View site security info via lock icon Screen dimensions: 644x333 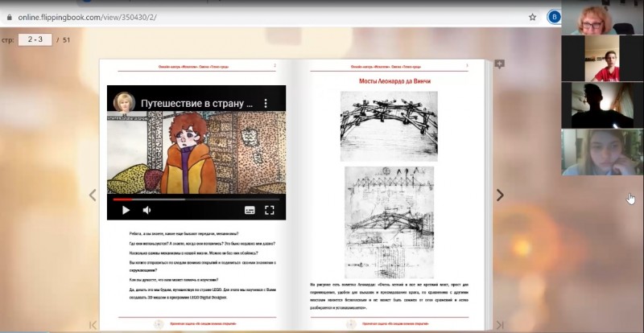pyautogui.click(x=9, y=16)
